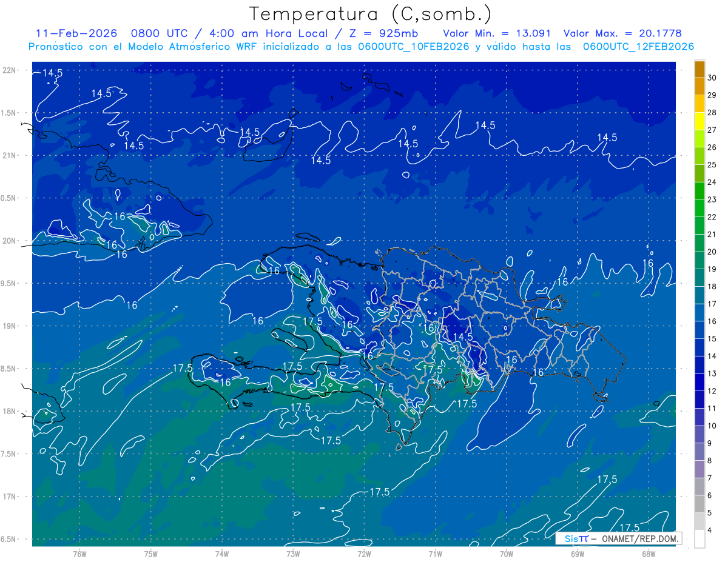728x562 pixels.
Task: Click the '68W' longitude label
Action: (648, 554)
